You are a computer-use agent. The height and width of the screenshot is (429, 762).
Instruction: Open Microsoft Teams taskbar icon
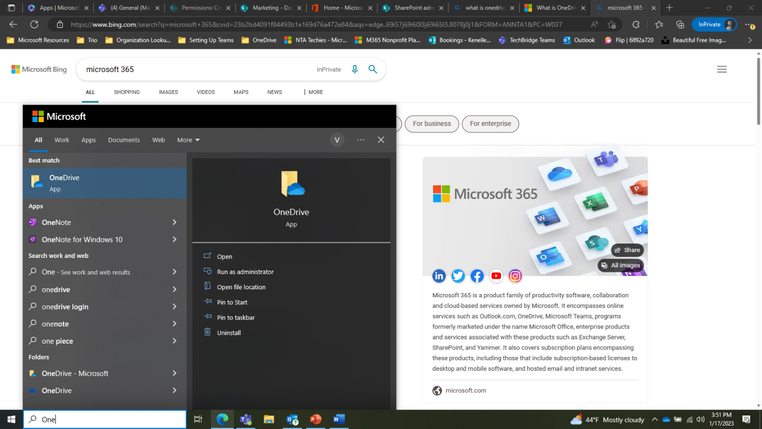(x=245, y=419)
